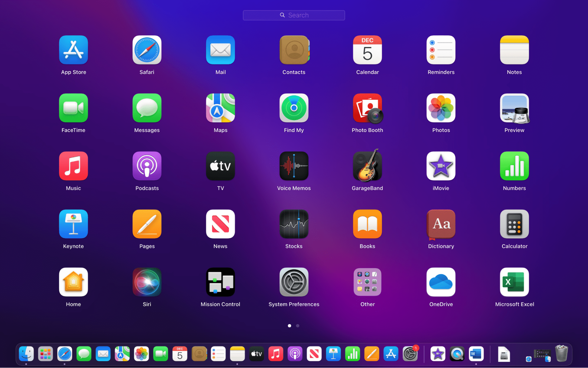Open Apple TV from the Dock
The width and height of the screenshot is (588, 368).
point(256,354)
